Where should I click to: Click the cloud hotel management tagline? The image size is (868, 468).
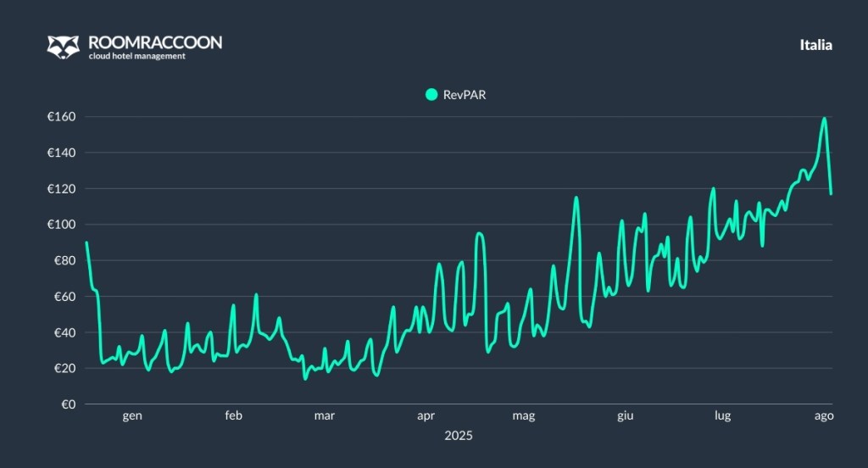tap(136, 57)
